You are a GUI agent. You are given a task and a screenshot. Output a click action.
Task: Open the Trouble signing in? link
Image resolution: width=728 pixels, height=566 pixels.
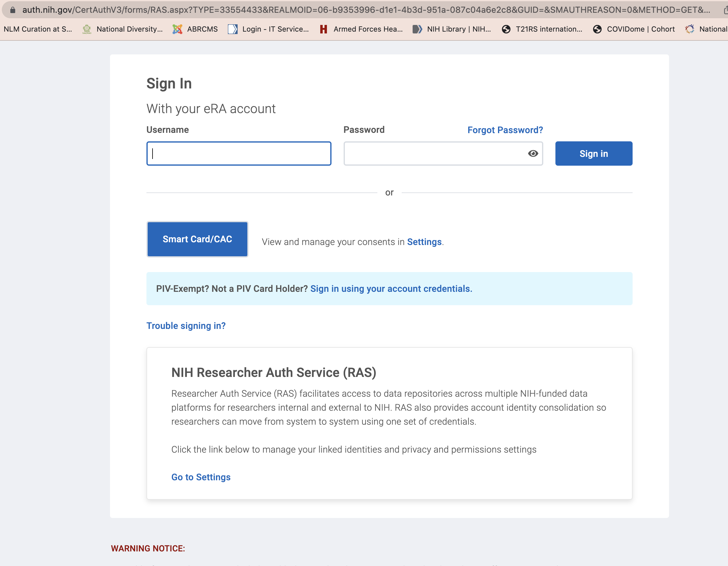(186, 326)
